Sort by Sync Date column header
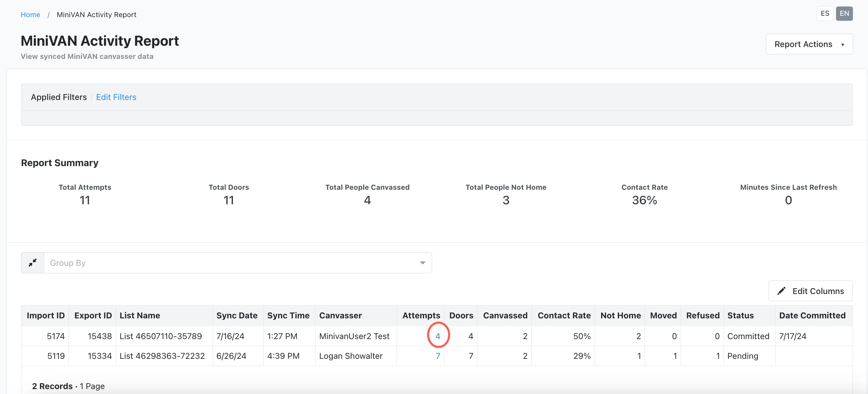This screenshot has width=868, height=394. point(237,315)
